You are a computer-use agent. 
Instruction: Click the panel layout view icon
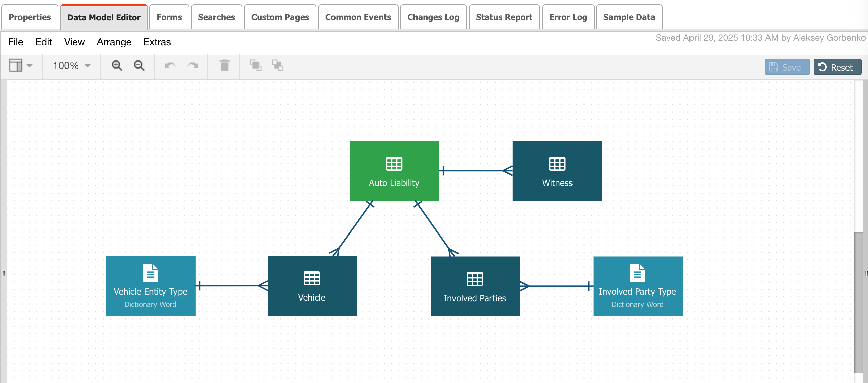coord(15,66)
